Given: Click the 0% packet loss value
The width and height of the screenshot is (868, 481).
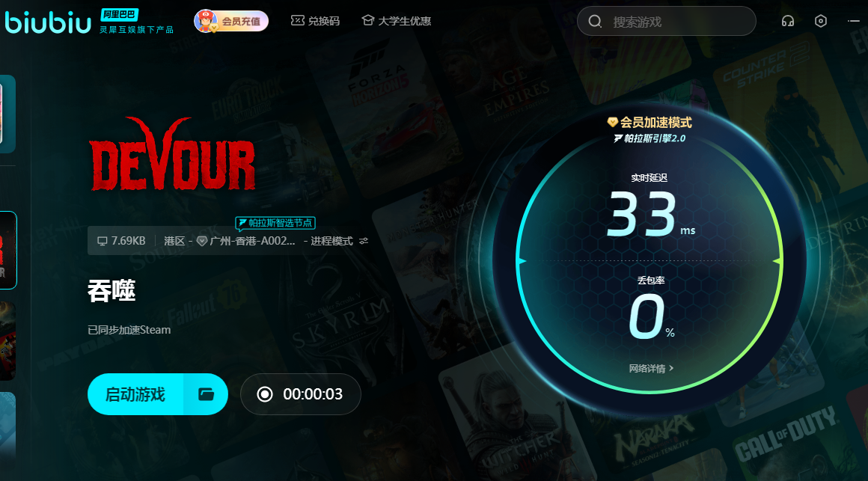Looking at the screenshot, I should (x=652, y=316).
